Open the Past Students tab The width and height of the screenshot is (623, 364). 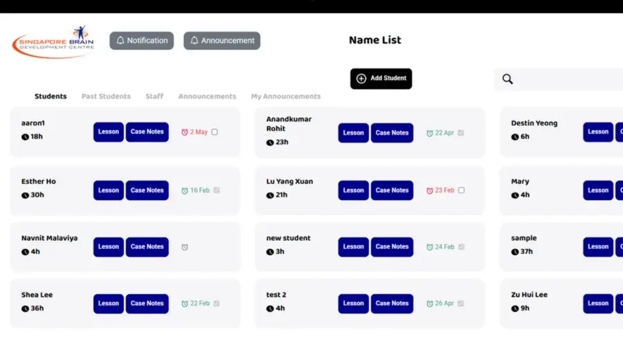click(106, 96)
